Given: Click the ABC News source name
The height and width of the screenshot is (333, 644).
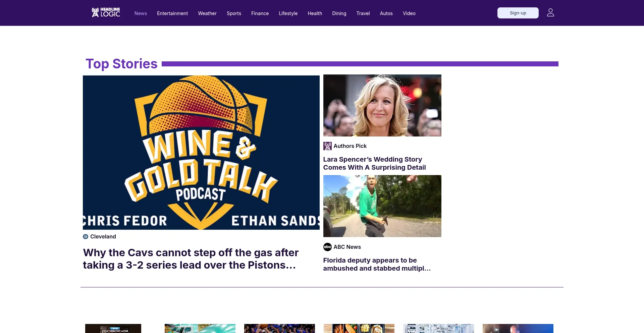Looking at the screenshot, I should click(x=347, y=247).
